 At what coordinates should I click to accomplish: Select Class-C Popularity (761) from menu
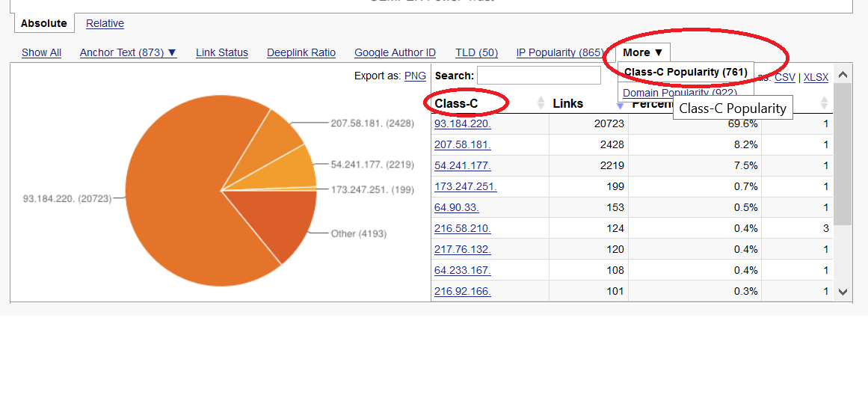(x=686, y=72)
